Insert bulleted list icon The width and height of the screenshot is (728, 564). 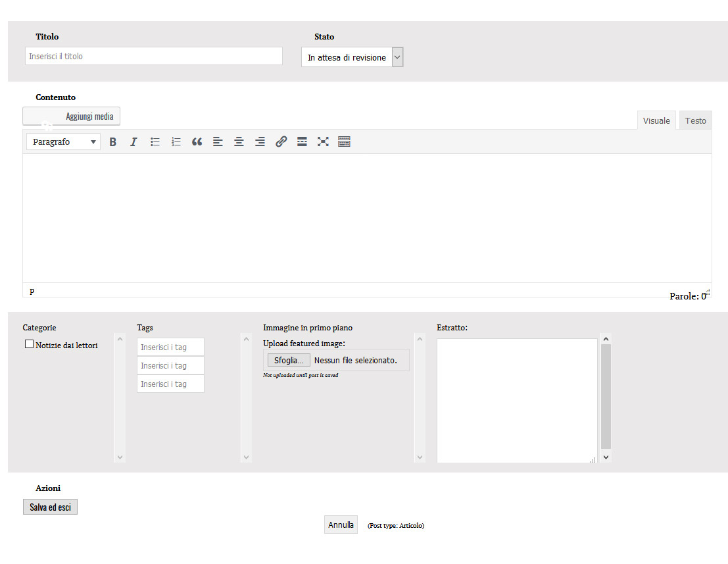[x=155, y=141]
